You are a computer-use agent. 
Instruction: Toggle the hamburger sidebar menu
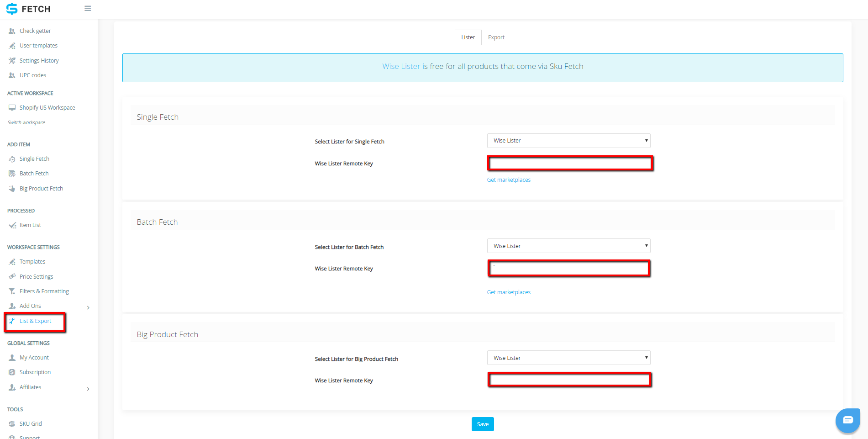(x=88, y=8)
